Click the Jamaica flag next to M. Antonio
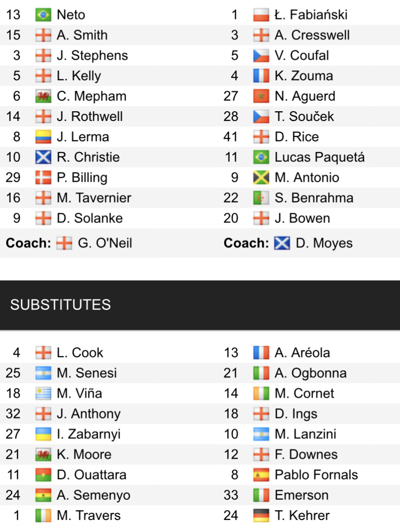The image size is (400, 532). 261,177
